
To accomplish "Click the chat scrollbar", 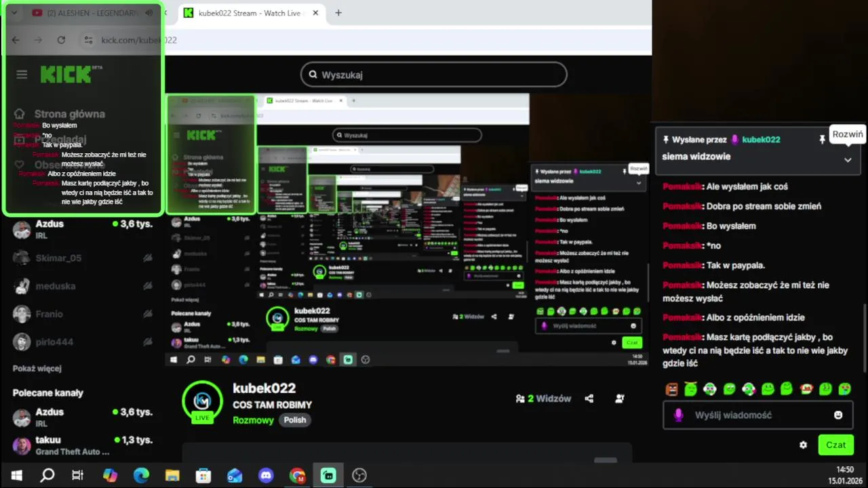I will point(864,338).
